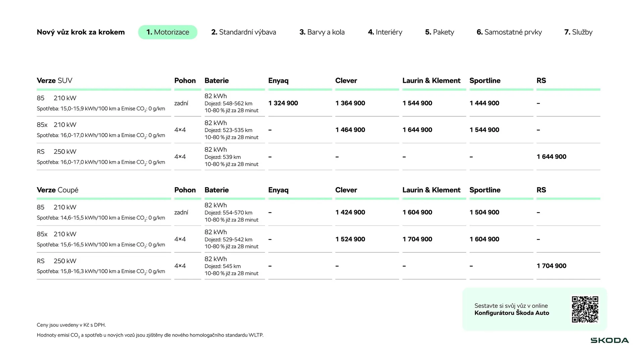
Task: Select Coupé 85 Clever price 1 424 900
Action: (x=350, y=213)
